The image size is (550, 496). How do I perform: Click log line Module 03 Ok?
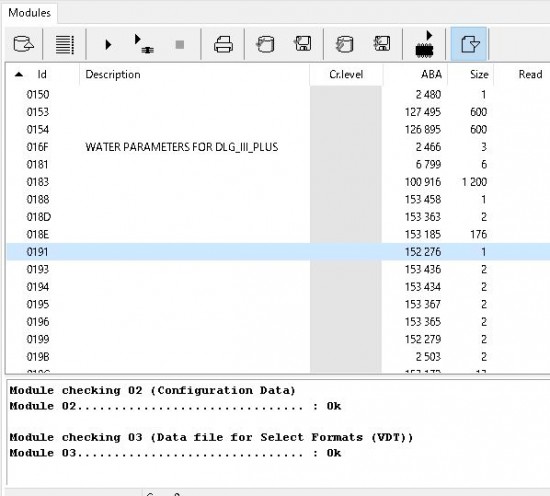point(175,453)
